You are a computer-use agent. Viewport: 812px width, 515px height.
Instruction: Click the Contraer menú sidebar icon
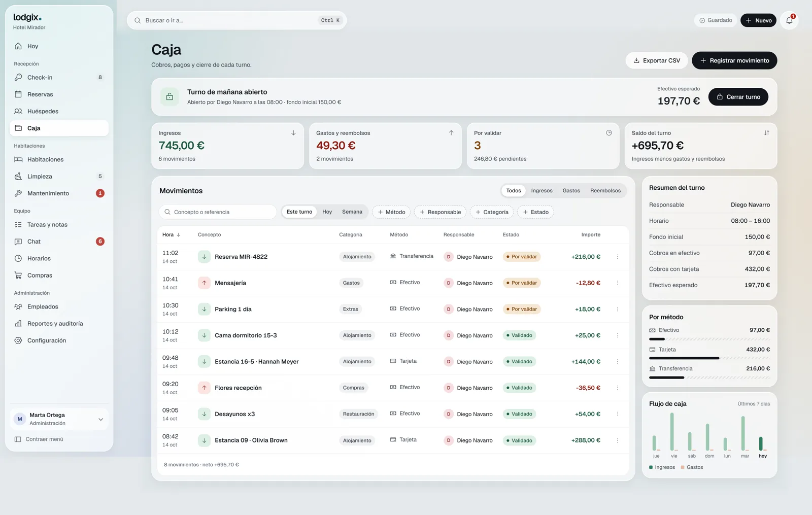click(x=18, y=439)
